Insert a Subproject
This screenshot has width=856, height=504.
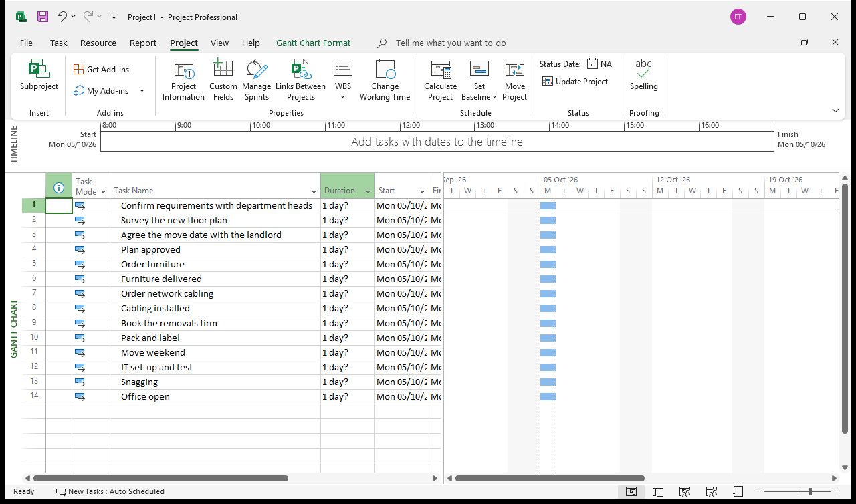point(39,76)
